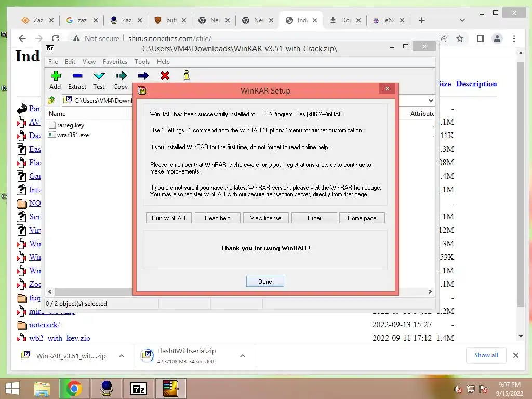Viewport: 532px width, 399px height.
Task: Open the View menu in 7-Zip
Action: pyautogui.click(x=89, y=62)
